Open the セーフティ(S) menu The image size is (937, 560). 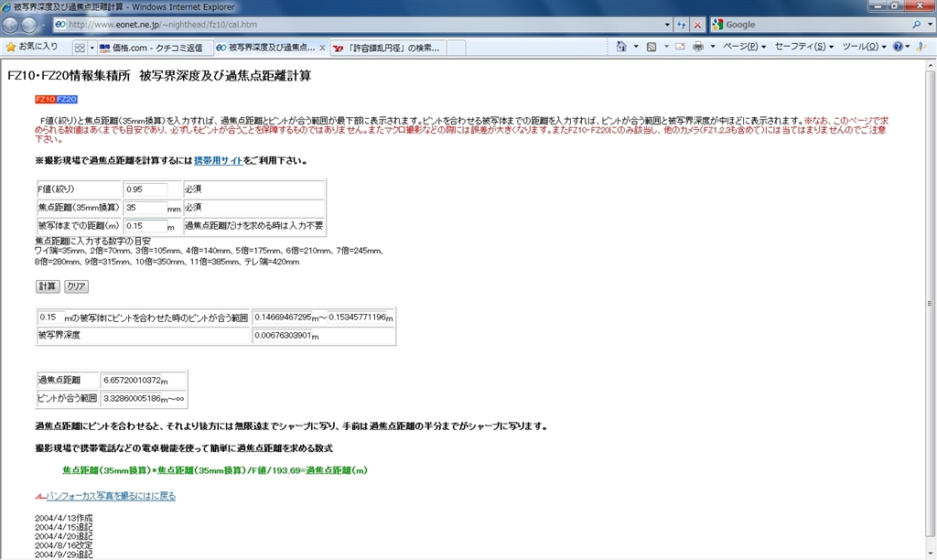coord(803,46)
